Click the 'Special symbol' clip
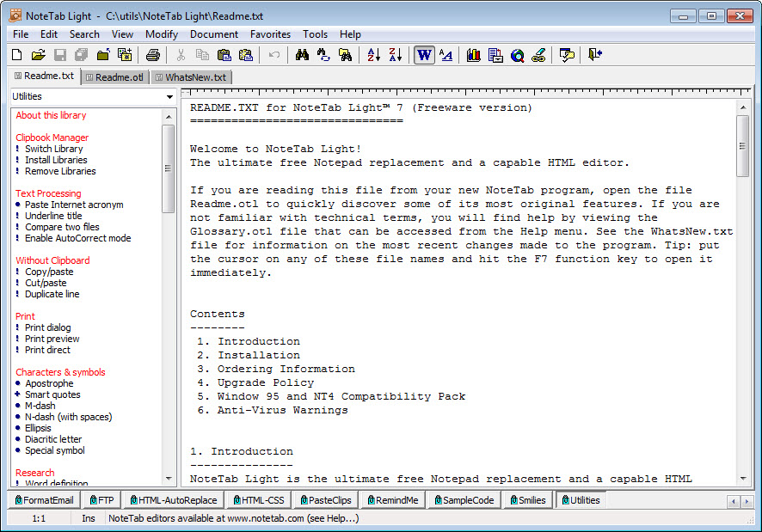Screen dimensions: 762x532 54,450
